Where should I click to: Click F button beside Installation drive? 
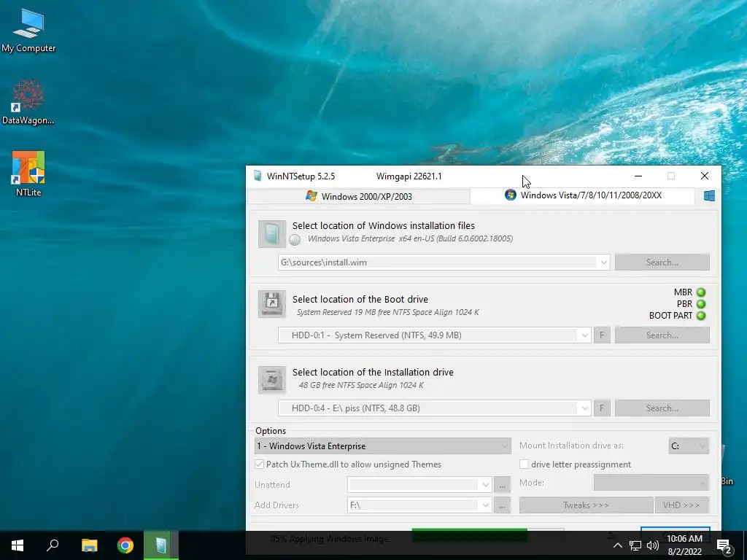[x=602, y=408]
